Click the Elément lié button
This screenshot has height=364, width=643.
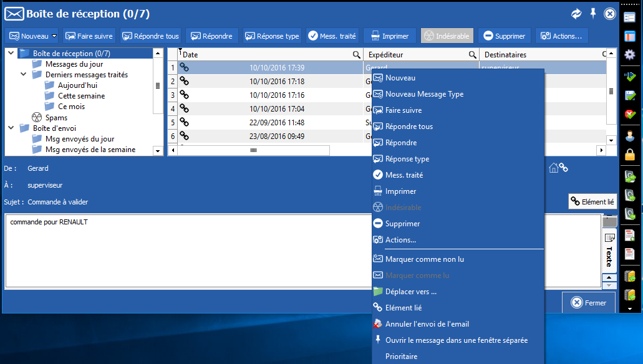click(x=592, y=202)
